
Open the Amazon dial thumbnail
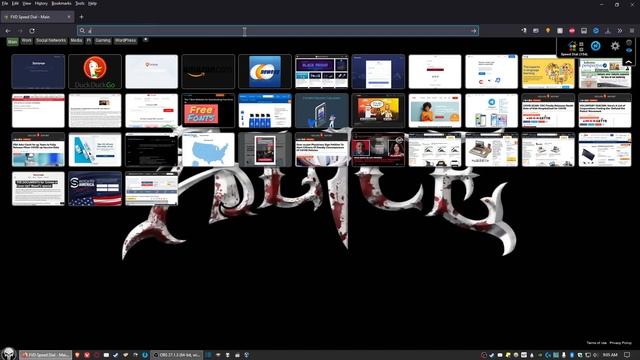pos(208,71)
